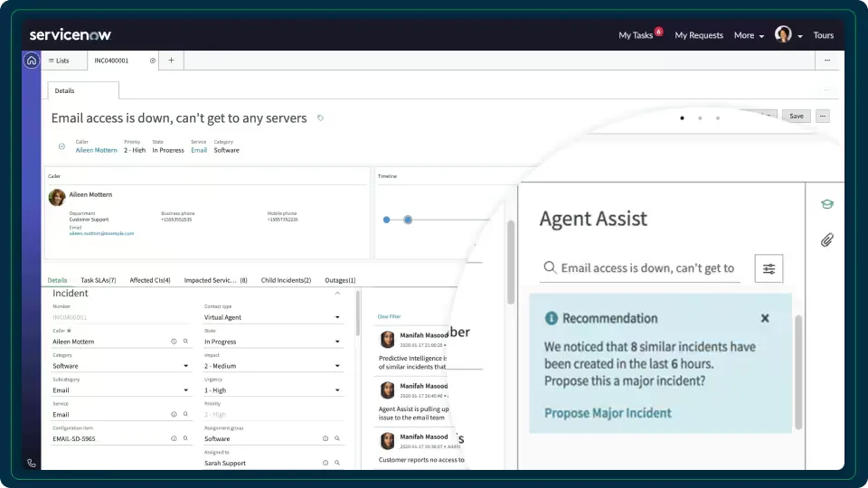Viewport: 868px width, 488px height.
Task: Click the tag icon beside the incident title
Action: tap(320, 117)
